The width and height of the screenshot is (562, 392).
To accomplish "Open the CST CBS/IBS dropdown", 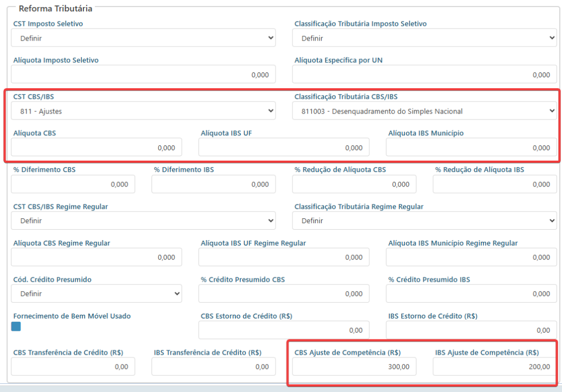I will coord(143,111).
